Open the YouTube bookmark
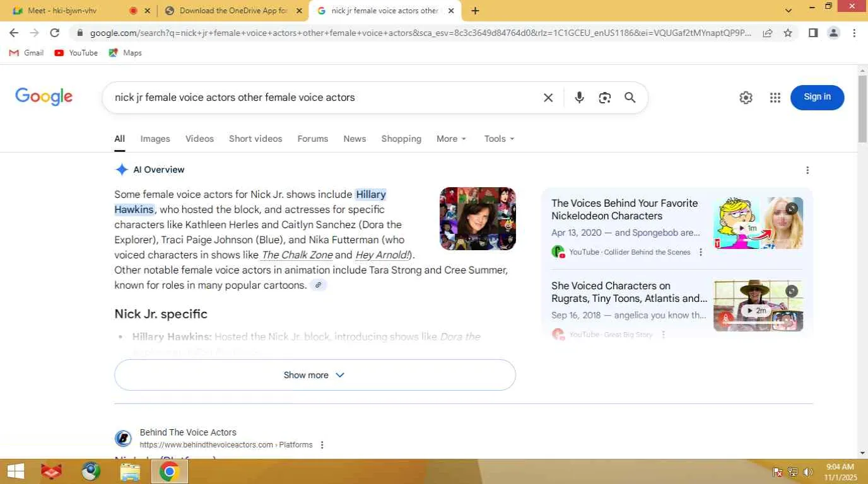This screenshot has height=484, width=868. tap(76, 53)
